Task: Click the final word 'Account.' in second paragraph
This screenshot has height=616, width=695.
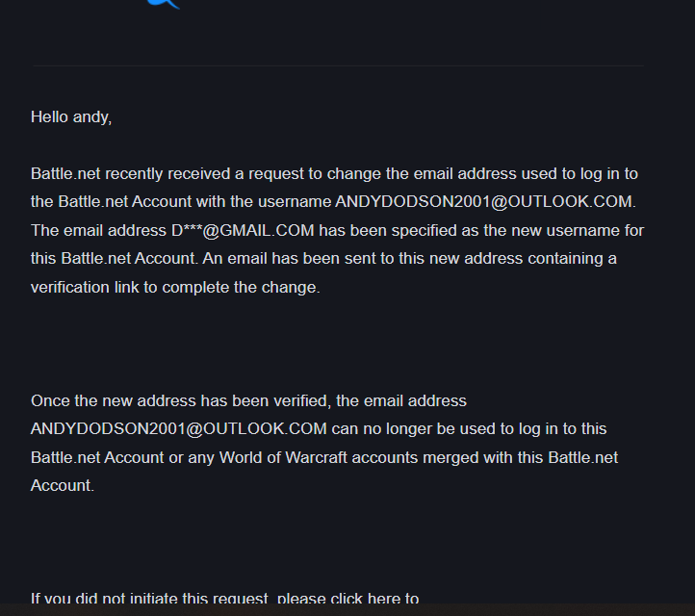Action: [63, 485]
